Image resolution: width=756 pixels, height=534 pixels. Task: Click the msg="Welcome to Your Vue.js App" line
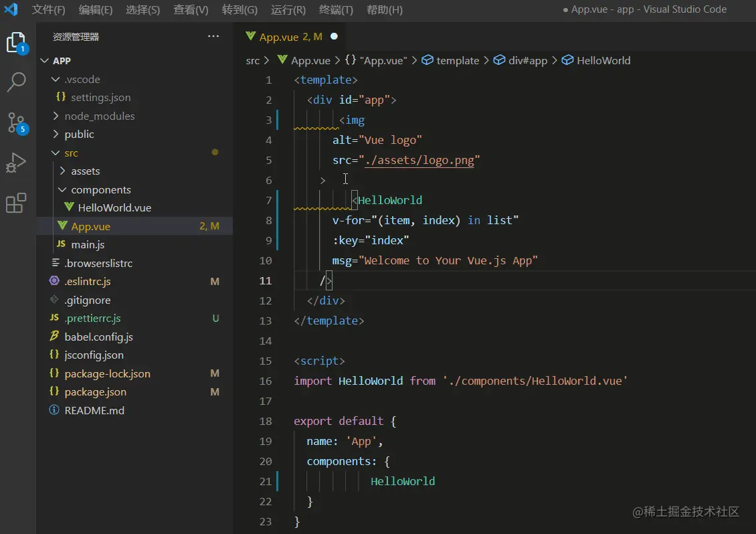coord(435,260)
